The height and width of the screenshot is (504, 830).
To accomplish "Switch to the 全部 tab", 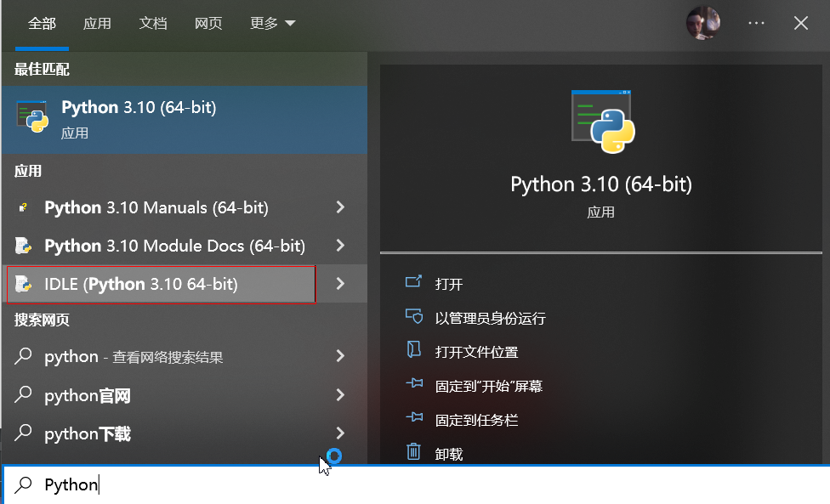I will coord(42,23).
